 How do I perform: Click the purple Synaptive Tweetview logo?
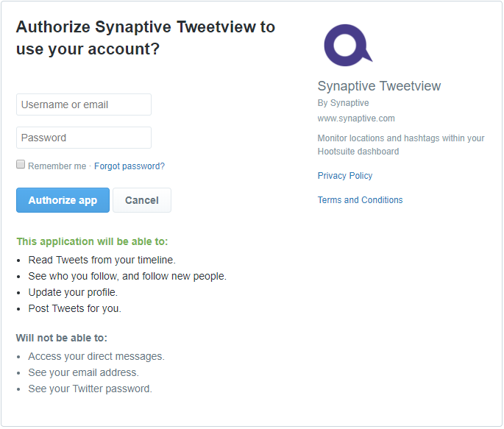point(348,46)
